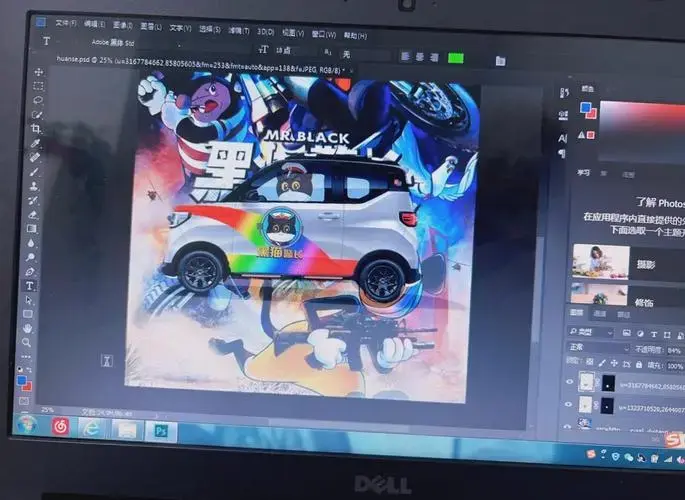Click the Windows Start button
Image resolution: width=685 pixels, height=500 pixels.
pos(27,424)
